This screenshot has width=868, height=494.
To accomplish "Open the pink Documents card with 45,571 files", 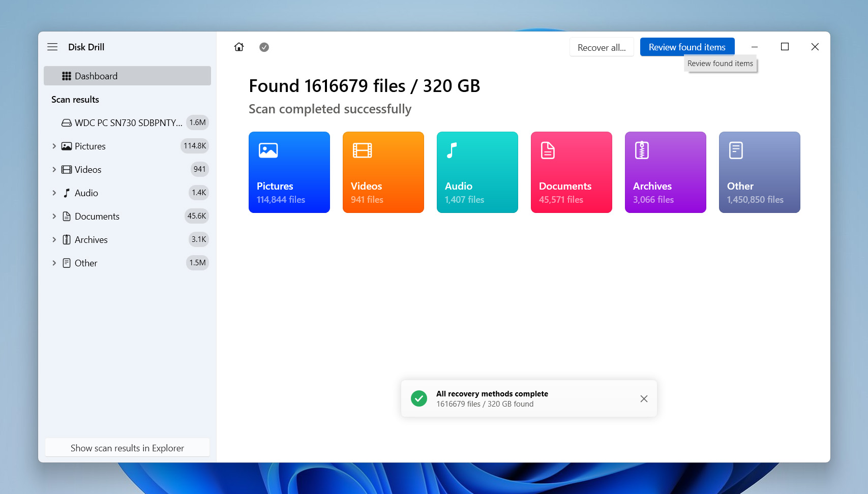I will [x=572, y=172].
